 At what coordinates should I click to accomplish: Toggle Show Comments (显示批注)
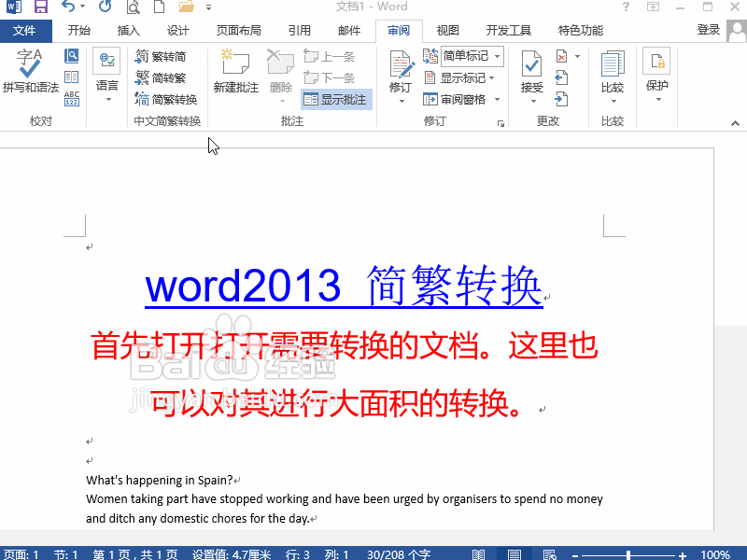pos(336,99)
